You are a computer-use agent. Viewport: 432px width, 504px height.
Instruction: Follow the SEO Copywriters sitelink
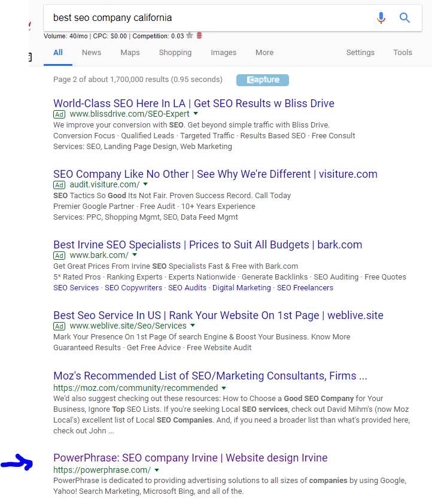133,288
